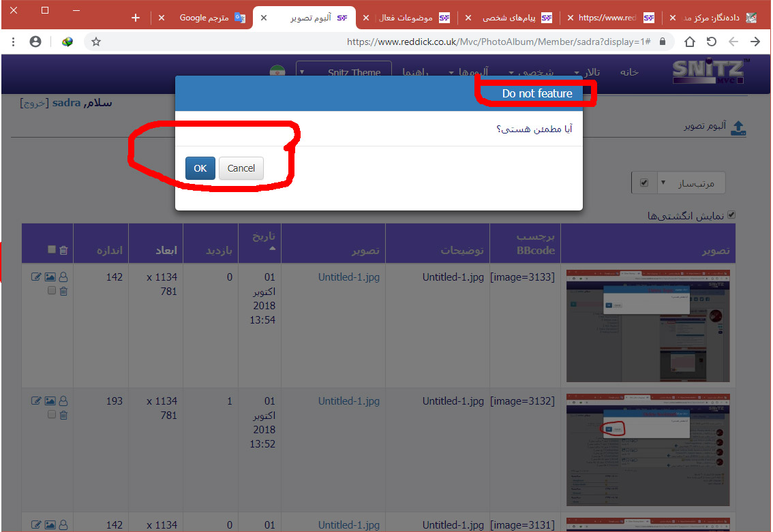Click the picture icon in the first image row
The width and height of the screenshot is (773, 532).
(x=50, y=277)
